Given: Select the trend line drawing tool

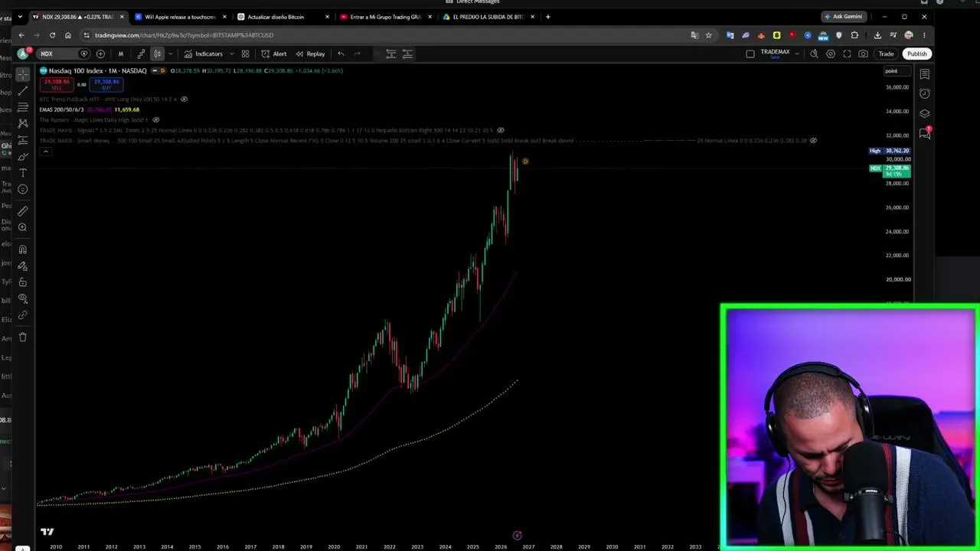Looking at the screenshot, I should 23,90.
